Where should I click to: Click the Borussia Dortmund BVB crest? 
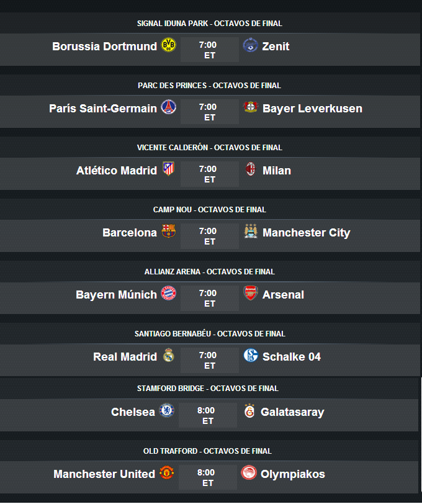[x=168, y=45]
